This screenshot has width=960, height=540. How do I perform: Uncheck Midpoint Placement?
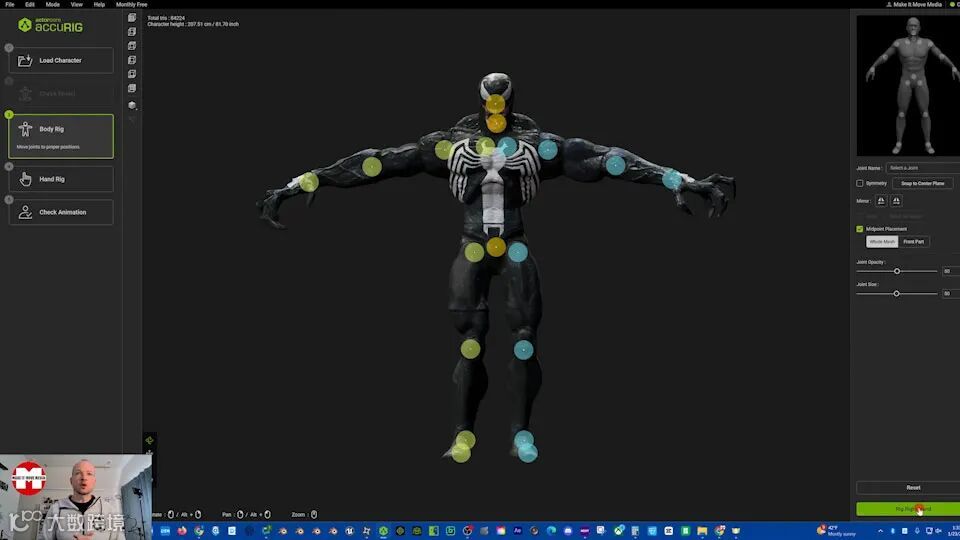click(x=860, y=229)
